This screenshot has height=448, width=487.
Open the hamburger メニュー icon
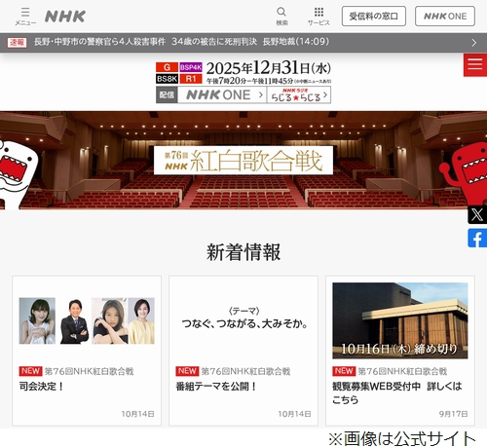point(25,17)
